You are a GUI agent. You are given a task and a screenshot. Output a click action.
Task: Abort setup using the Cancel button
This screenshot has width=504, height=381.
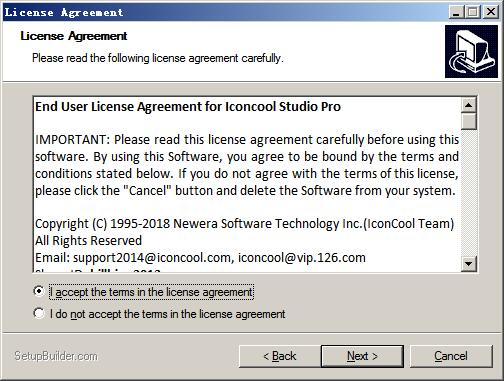451,356
